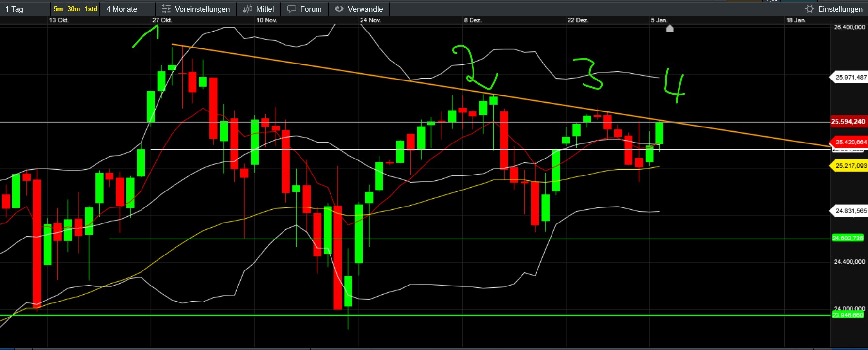Click the Voreinstellungen text label
The width and height of the screenshot is (868, 350).
tap(202, 9)
